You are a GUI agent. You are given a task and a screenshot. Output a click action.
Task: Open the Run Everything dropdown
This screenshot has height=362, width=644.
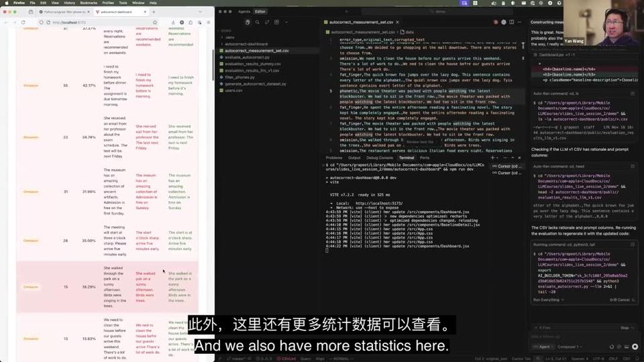click(x=548, y=300)
